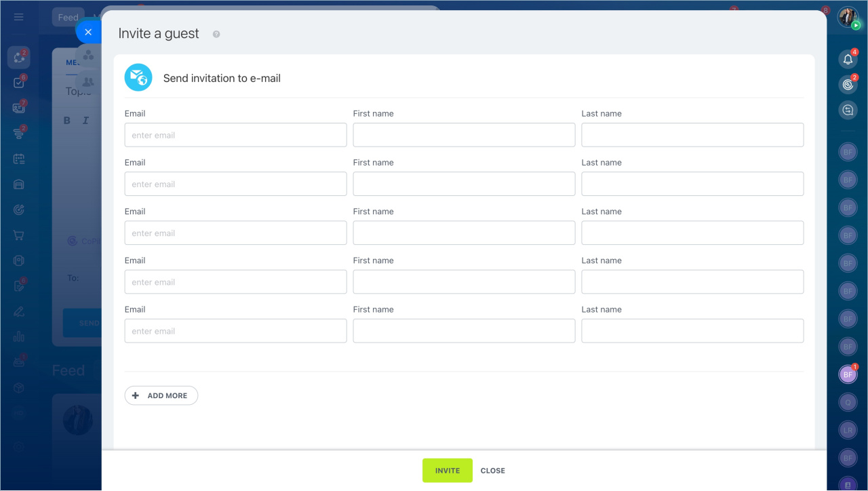This screenshot has height=491, width=868.
Task: Toggle bold in background message editor
Action: pos(67,121)
